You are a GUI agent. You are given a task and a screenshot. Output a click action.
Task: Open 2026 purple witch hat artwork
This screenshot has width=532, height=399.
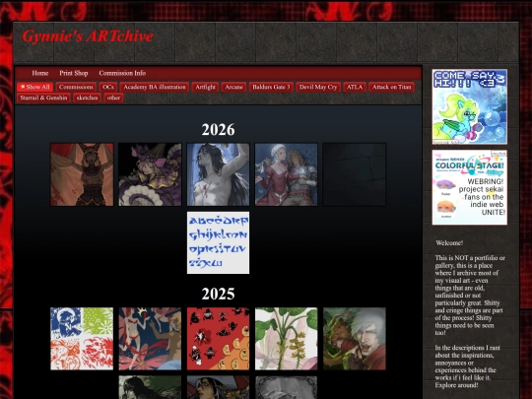pos(150,174)
